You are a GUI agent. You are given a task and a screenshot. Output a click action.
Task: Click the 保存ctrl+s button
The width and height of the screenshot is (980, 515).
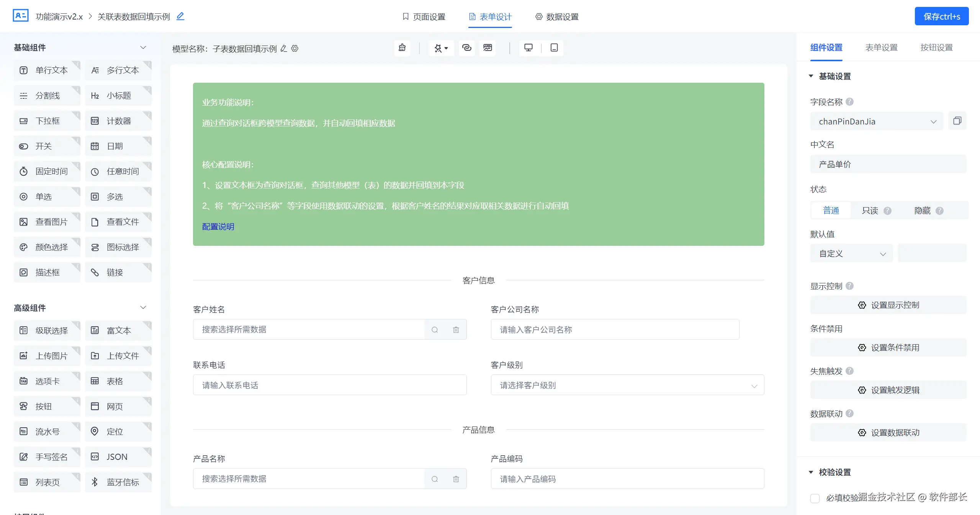click(x=941, y=16)
